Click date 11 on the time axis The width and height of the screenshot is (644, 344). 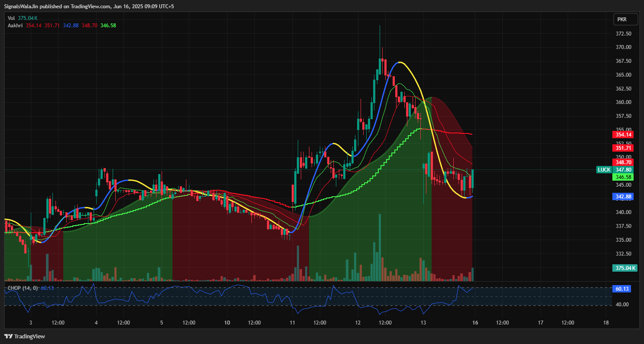coord(293,323)
